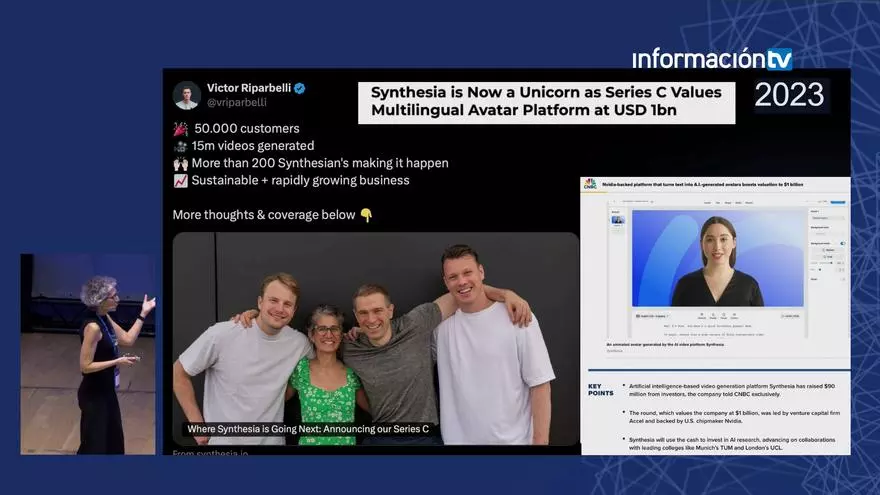Click the CNBC peacock logo in the article
The width and height of the screenshot is (880, 495).
(x=590, y=184)
